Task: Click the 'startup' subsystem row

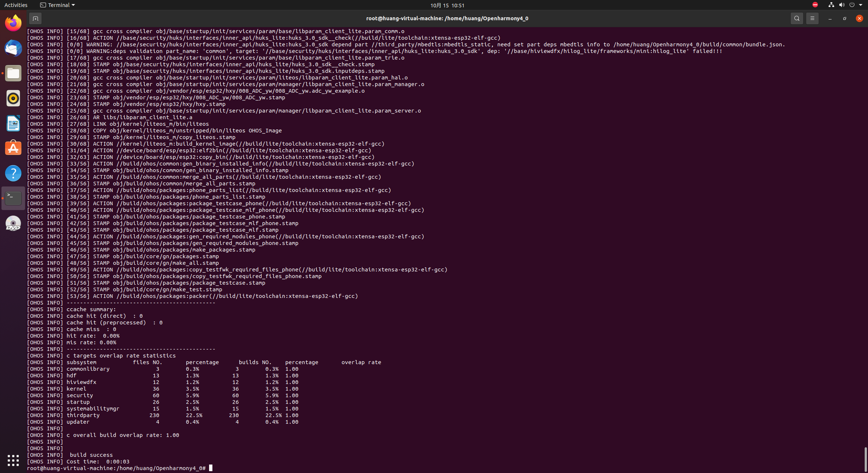Action: [163, 402]
